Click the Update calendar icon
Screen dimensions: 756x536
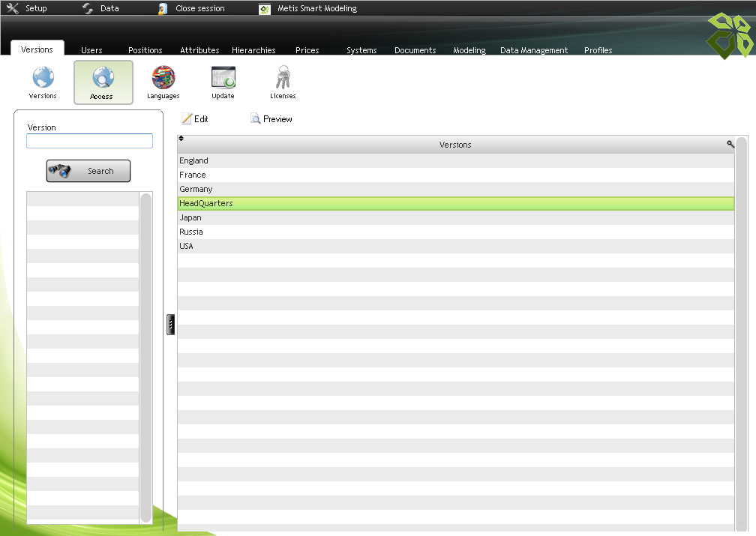coord(223,78)
